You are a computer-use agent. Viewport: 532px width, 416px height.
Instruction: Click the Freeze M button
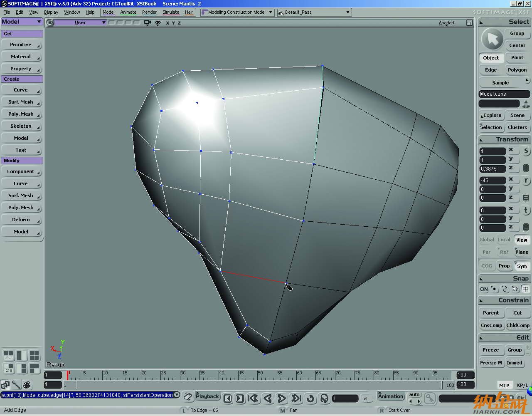(491, 363)
